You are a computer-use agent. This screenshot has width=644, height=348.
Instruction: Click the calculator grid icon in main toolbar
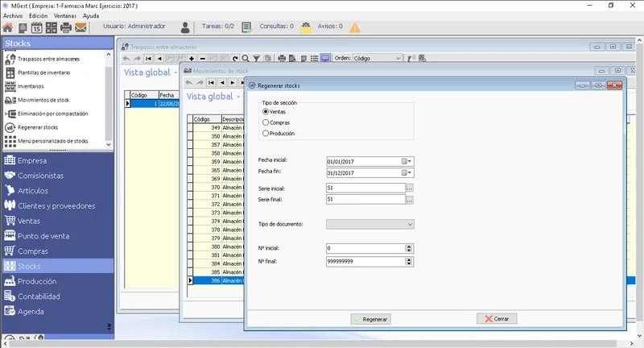coord(52,28)
